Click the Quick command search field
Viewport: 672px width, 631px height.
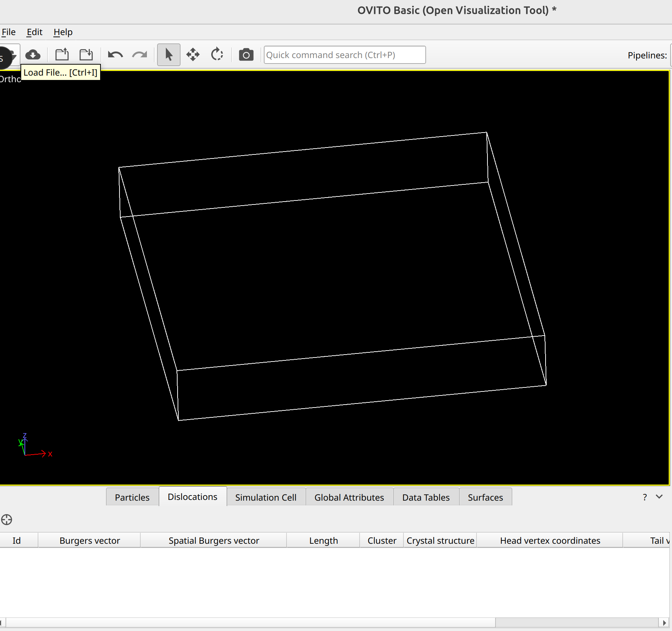(x=344, y=55)
